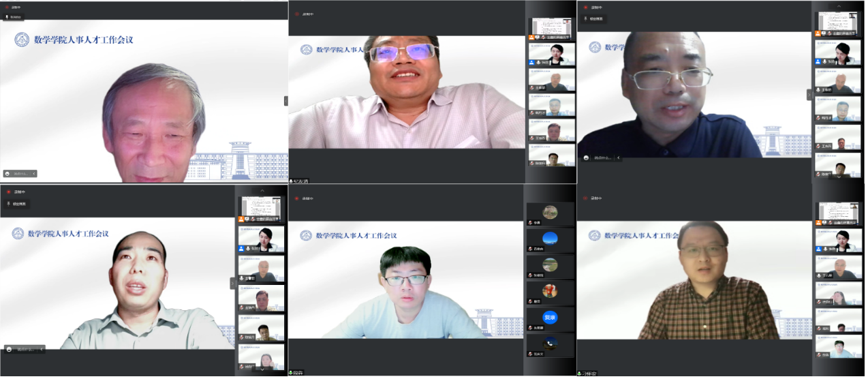868x379 pixels.
Task: Click the phone-call avatar below the 吴琼 avatar
Action: click(550, 343)
